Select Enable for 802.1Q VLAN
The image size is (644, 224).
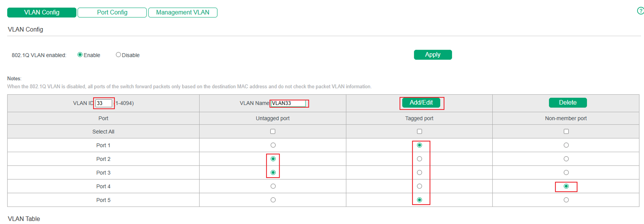[80, 55]
